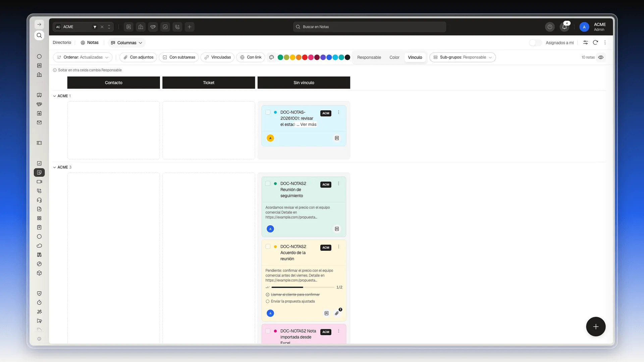Open the Mail icon in left sidebar
The height and width of the screenshot is (362, 644).
[x=39, y=123]
